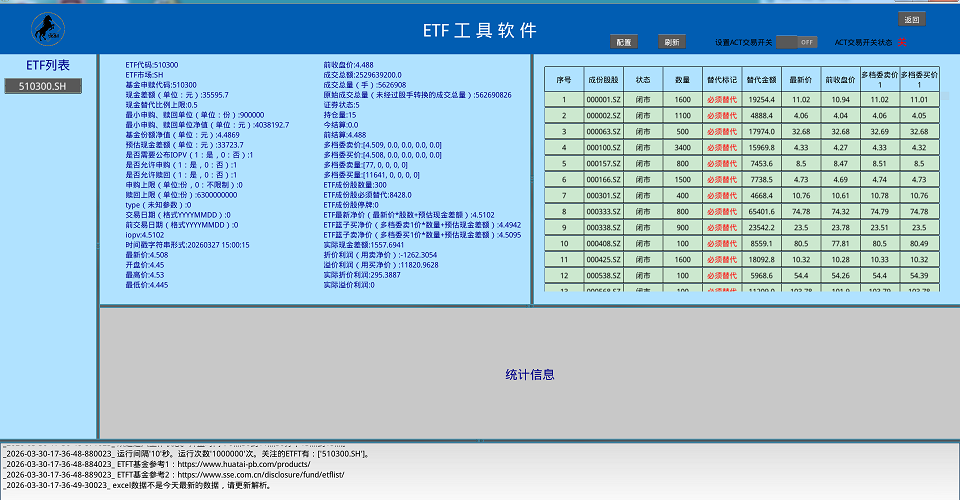Click the 实际折价利润:295.3887 line
Image resolution: width=960 pixels, height=500 pixels.
pos(362,275)
